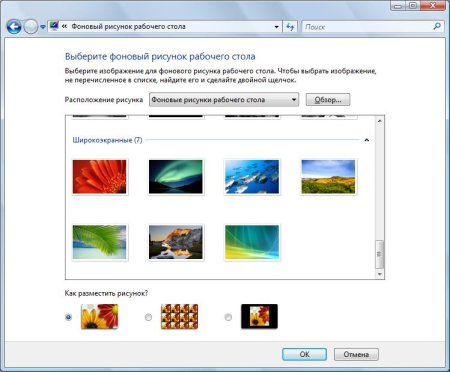Screen dimensions: 450x372
Task: Confirm with the OK button
Action: pyautogui.click(x=304, y=354)
